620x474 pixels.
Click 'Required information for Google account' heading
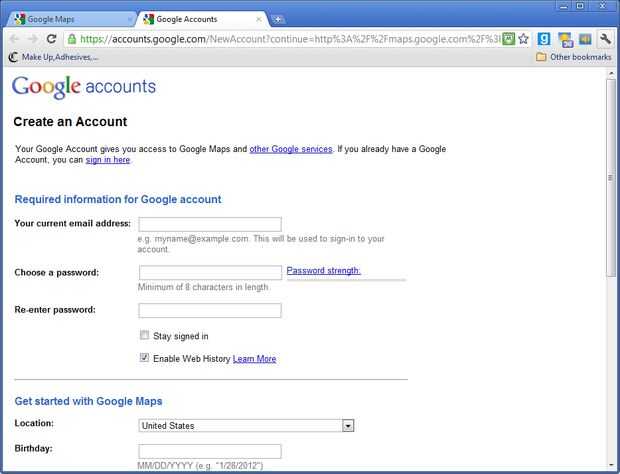[x=118, y=199]
